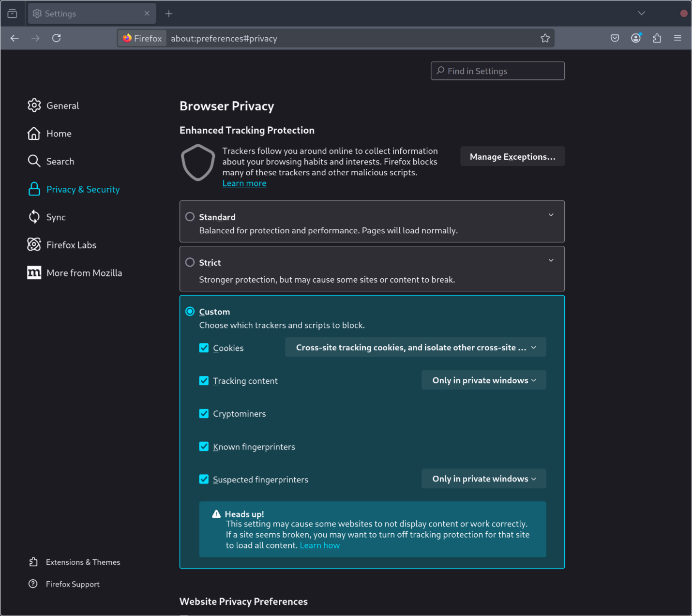
Task: Open the Pocket save icon
Action: pyautogui.click(x=615, y=38)
